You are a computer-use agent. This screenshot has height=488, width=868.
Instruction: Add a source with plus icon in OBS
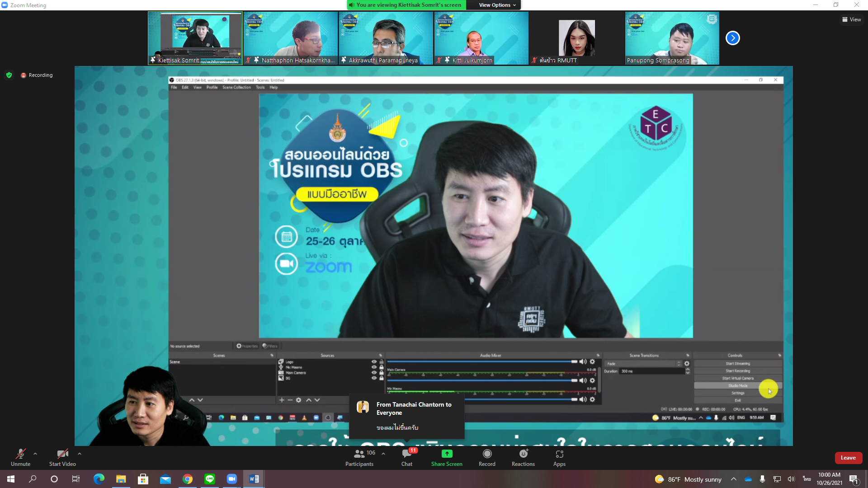click(x=282, y=400)
